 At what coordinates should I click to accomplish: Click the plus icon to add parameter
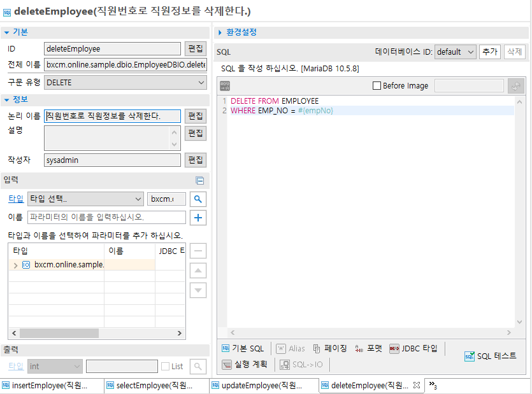pyautogui.click(x=198, y=218)
